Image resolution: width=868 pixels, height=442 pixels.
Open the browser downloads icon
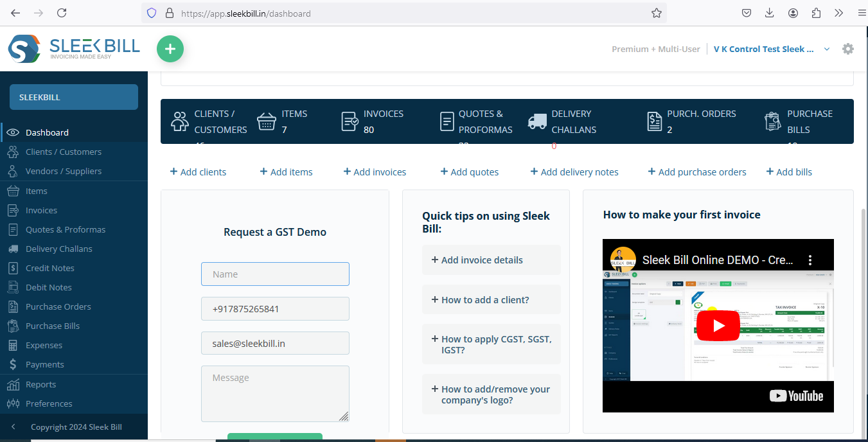coord(770,13)
